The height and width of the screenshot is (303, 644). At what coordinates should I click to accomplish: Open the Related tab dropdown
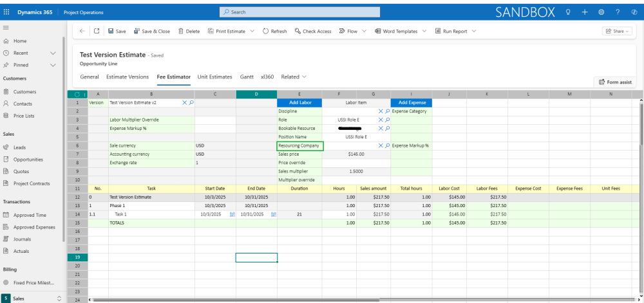coord(293,77)
